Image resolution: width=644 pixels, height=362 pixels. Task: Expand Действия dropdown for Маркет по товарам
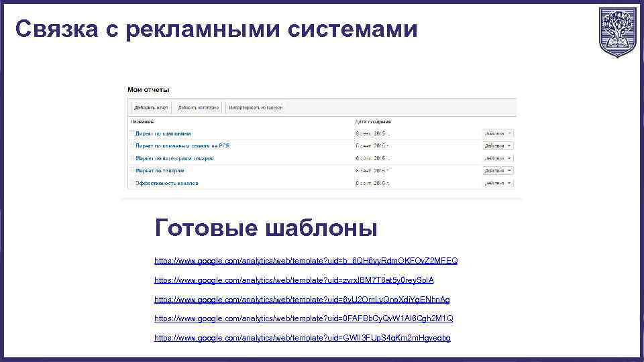click(498, 170)
